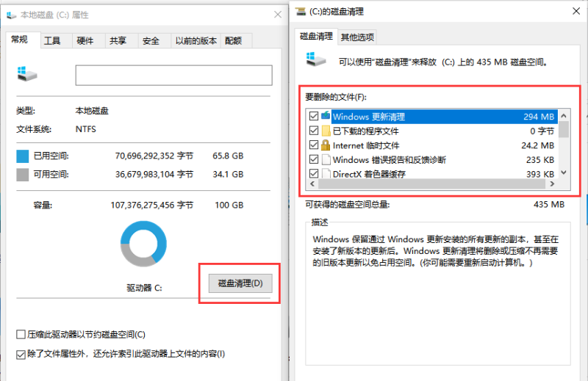588x381 pixels.
Task: Click the 驱动器 C: label
Action: pos(144,288)
